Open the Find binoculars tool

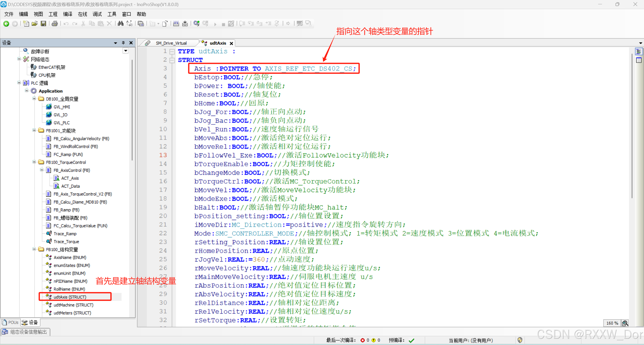pyautogui.click(x=121, y=24)
